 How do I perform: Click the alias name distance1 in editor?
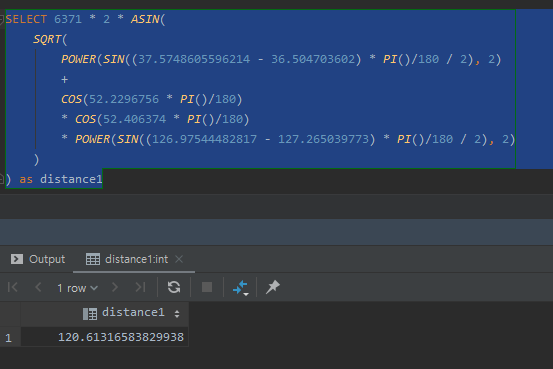click(x=71, y=179)
